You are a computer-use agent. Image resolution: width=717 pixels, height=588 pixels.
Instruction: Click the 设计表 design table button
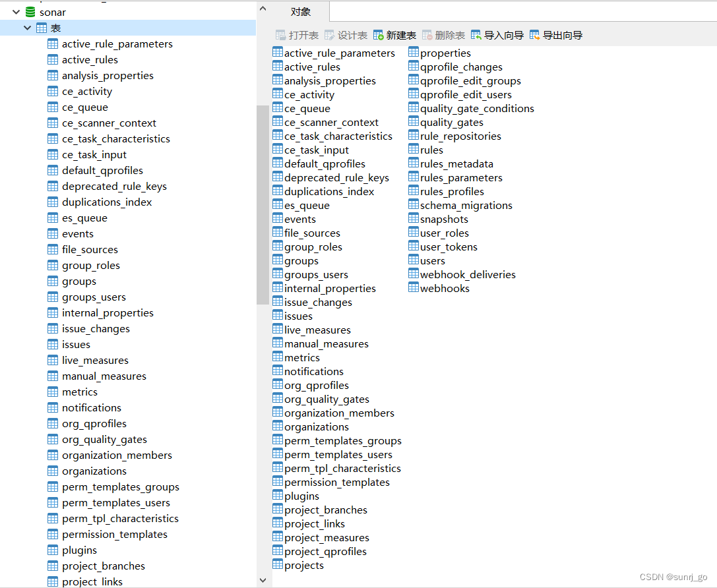(346, 35)
